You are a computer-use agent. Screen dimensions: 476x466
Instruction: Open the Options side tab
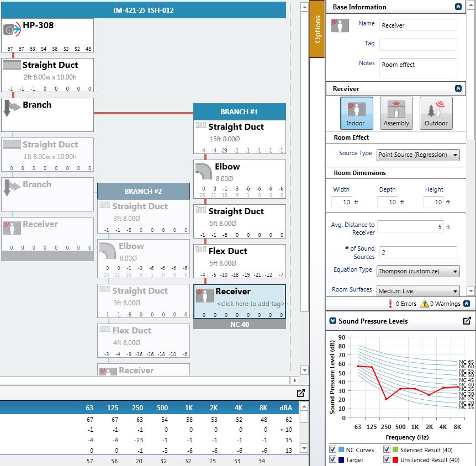tap(317, 29)
